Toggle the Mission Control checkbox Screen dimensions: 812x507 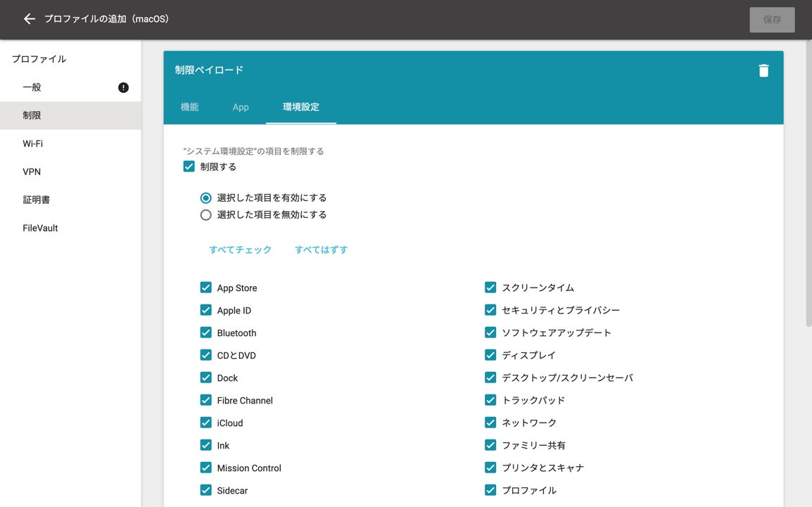(x=205, y=468)
